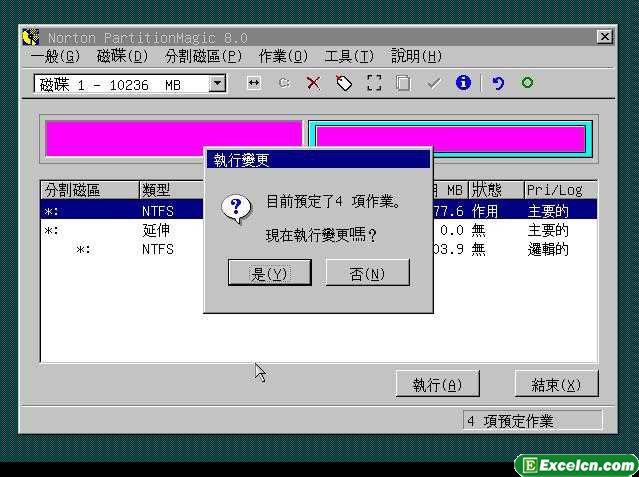Click the red X delete partition icon
This screenshot has height=477, width=639.
click(313, 83)
